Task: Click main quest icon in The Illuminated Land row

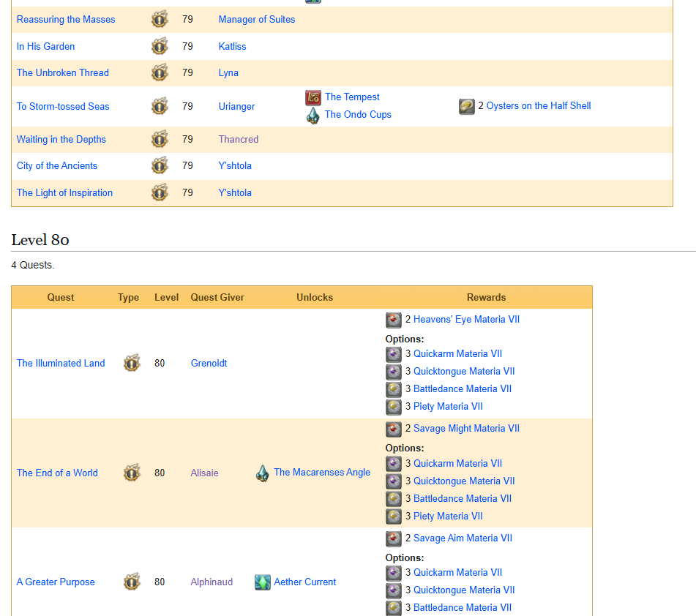Action: (132, 363)
